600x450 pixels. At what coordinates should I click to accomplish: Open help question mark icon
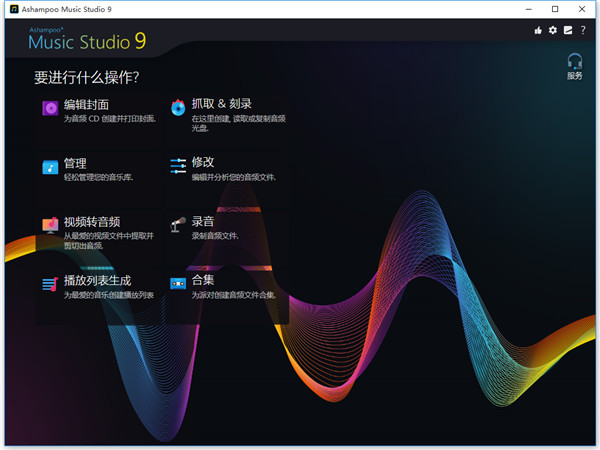click(x=583, y=30)
